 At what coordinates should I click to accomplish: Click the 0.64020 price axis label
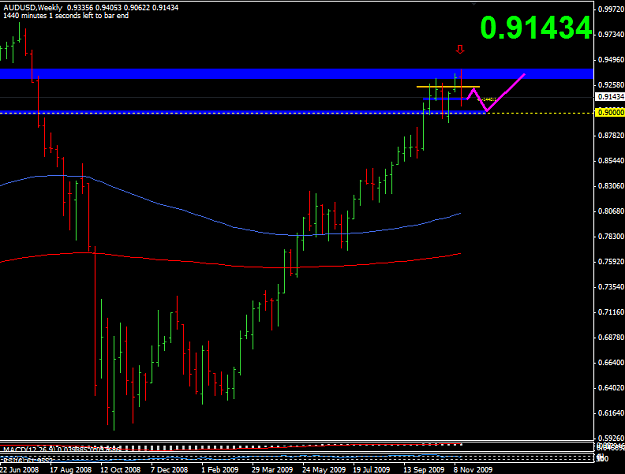point(611,387)
